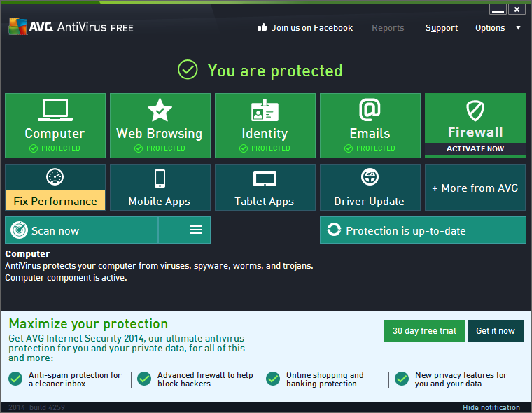The width and height of the screenshot is (532, 413).
Task: Open the Fix Performance gauge tile
Action: pyautogui.click(x=55, y=187)
